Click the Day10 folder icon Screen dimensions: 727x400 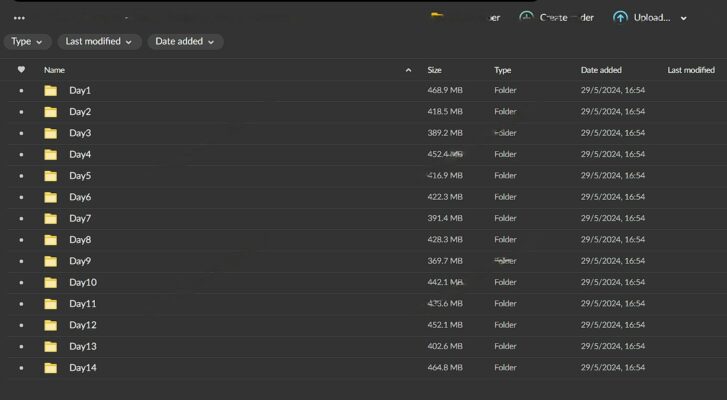point(50,283)
